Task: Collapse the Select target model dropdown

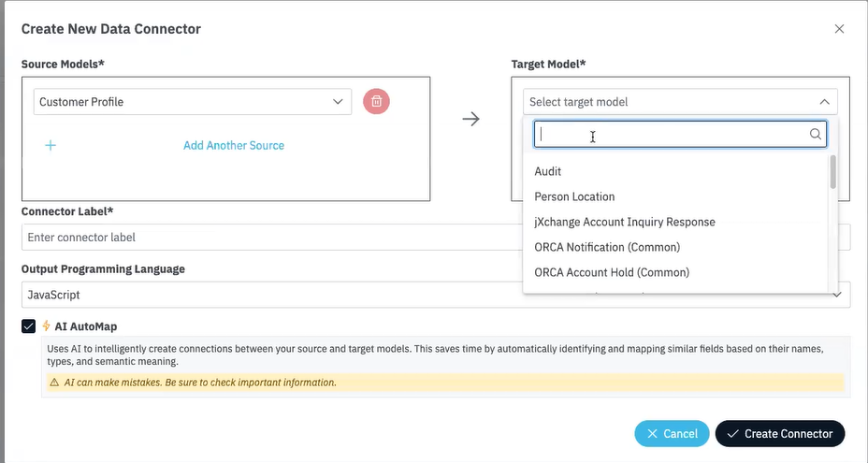Action: [824, 102]
